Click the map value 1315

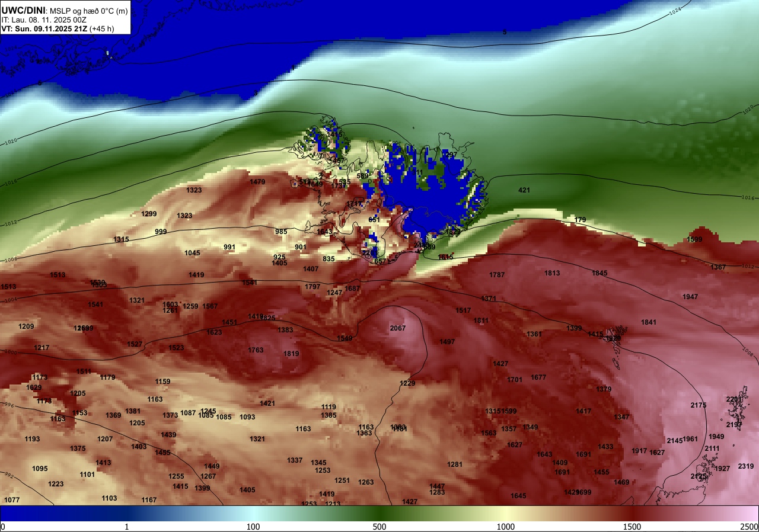coord(121,239)
